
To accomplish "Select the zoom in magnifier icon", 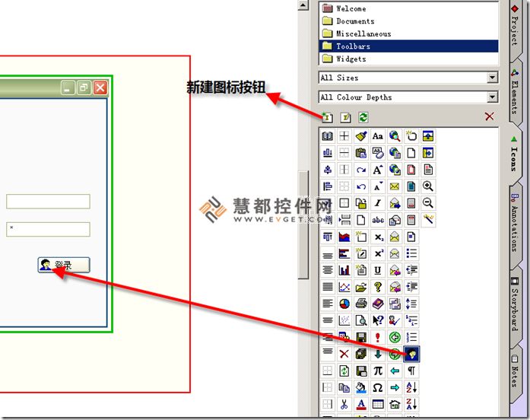I will pyautogui.click(x=428, y=186).
